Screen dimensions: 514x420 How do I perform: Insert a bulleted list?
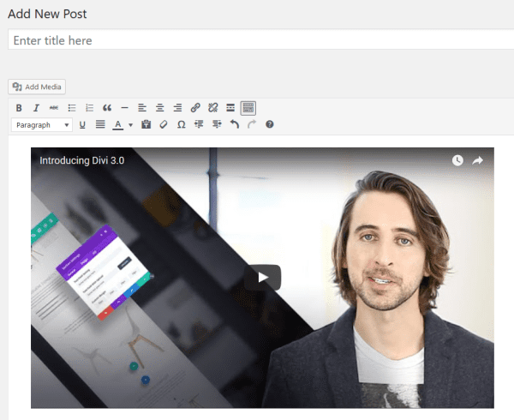point(72,108)
